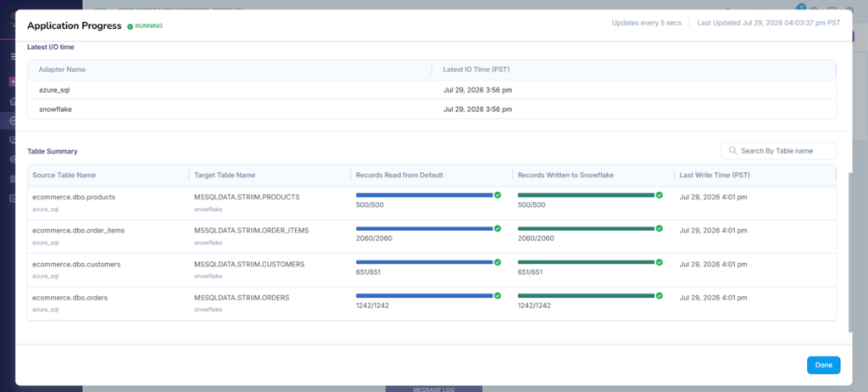Click the read-complete checkmark for ecommerce.dbo.products

(498, 195)
